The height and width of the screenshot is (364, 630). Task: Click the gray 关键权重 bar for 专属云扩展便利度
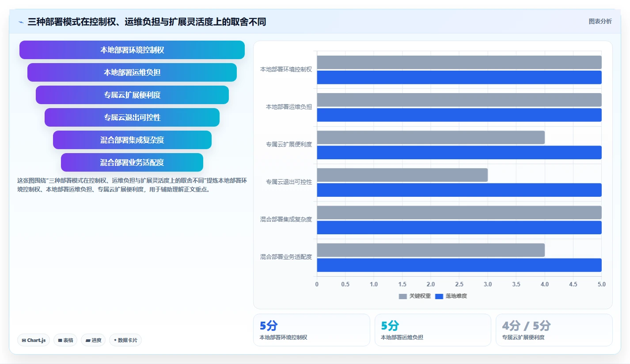(431, 137)
